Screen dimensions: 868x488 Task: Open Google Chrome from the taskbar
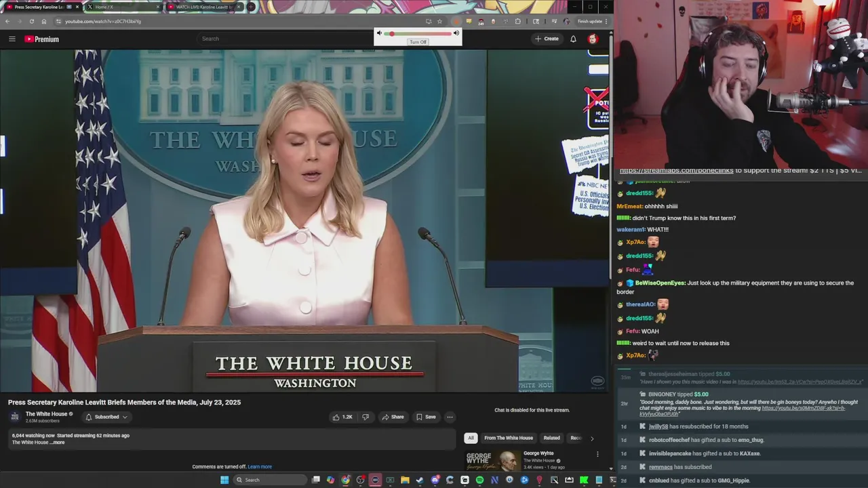[x=345, y=480]
